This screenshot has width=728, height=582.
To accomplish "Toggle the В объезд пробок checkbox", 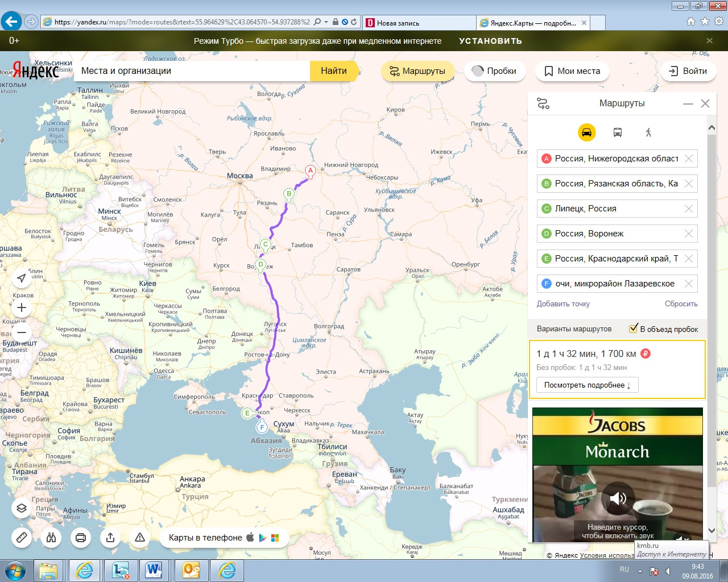I will (x=633, y=329).
